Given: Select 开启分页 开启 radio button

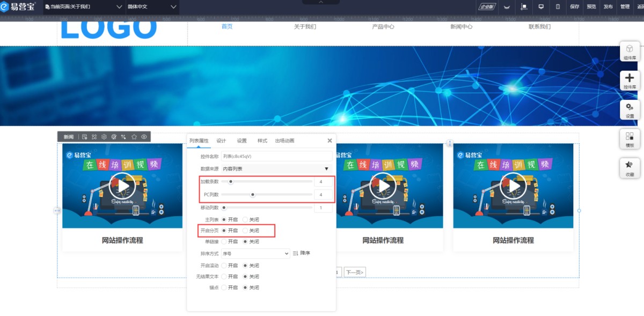Looking at the screenshot, I should 224,231.
